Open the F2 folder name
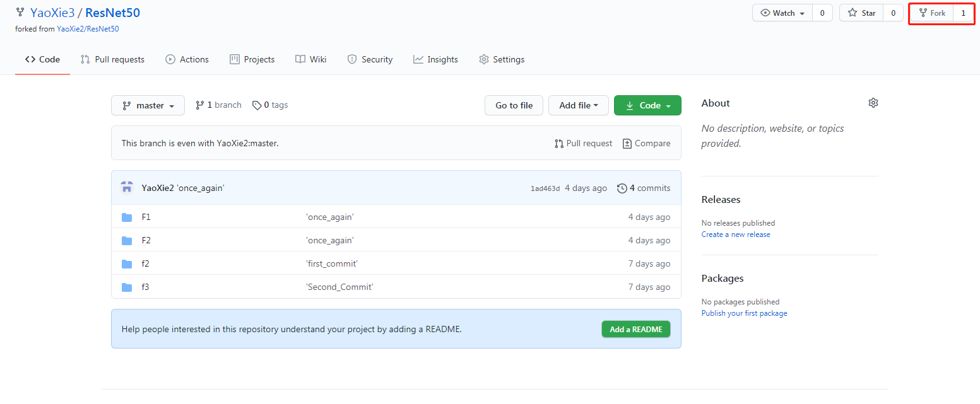This screenshot has width=980, height=404. click(146, 240)
